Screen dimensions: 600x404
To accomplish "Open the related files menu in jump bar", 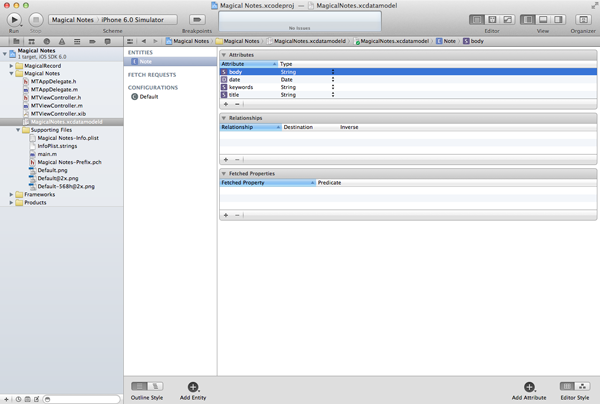I will pos(130,41).
